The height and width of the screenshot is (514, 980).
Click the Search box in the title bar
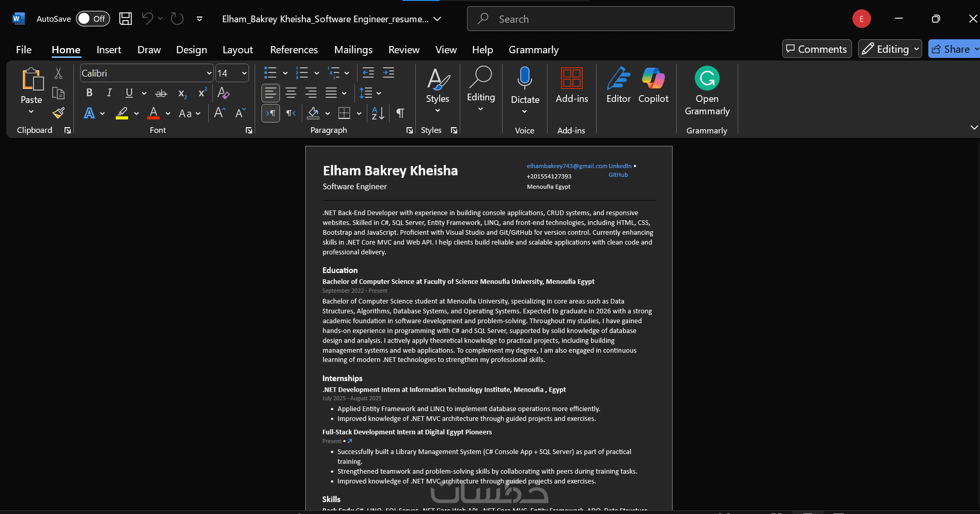pyautogui.click(x=600, y=19)
